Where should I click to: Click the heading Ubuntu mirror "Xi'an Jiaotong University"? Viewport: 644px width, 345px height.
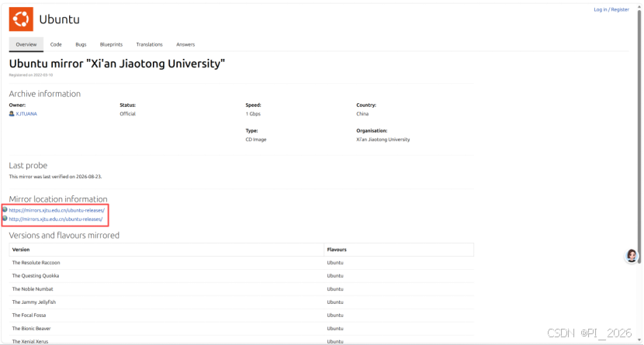(117, 64)
